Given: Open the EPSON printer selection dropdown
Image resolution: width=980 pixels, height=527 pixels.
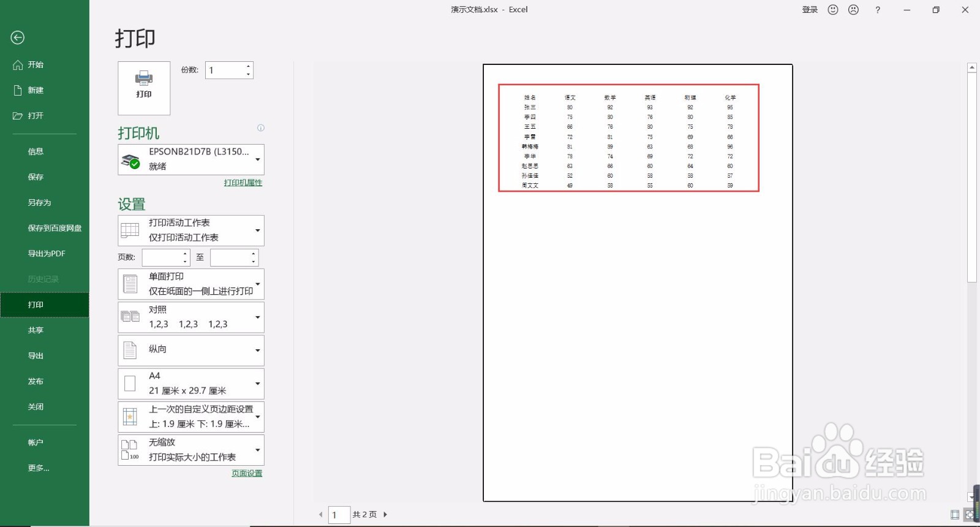Looking at the screenshot, I should pos(191,159).
